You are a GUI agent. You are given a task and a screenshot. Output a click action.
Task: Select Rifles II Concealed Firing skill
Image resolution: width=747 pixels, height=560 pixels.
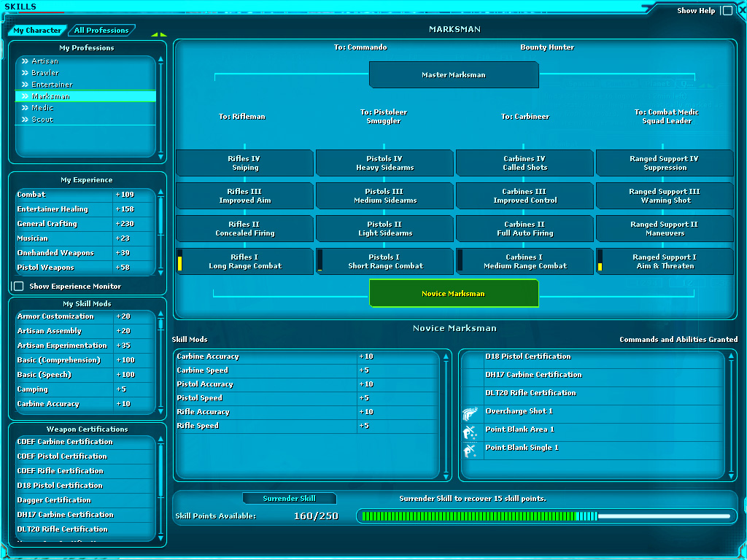point(245,228)
